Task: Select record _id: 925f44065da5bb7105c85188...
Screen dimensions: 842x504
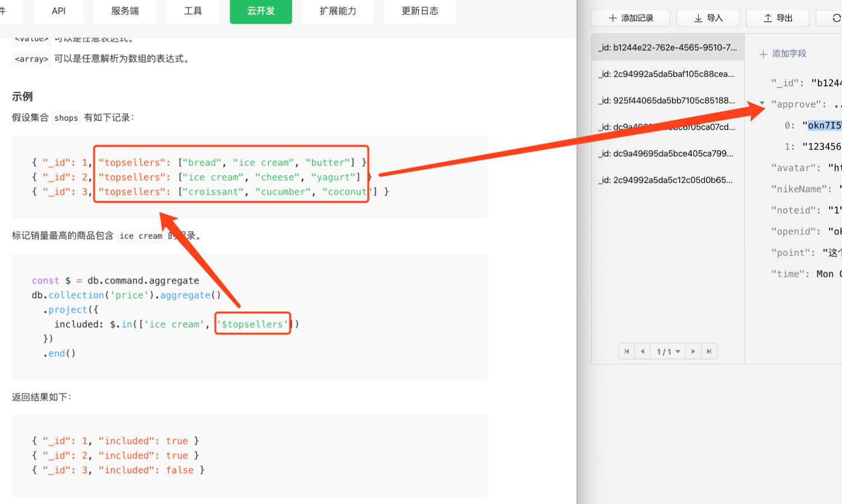Action: point(668,100)
